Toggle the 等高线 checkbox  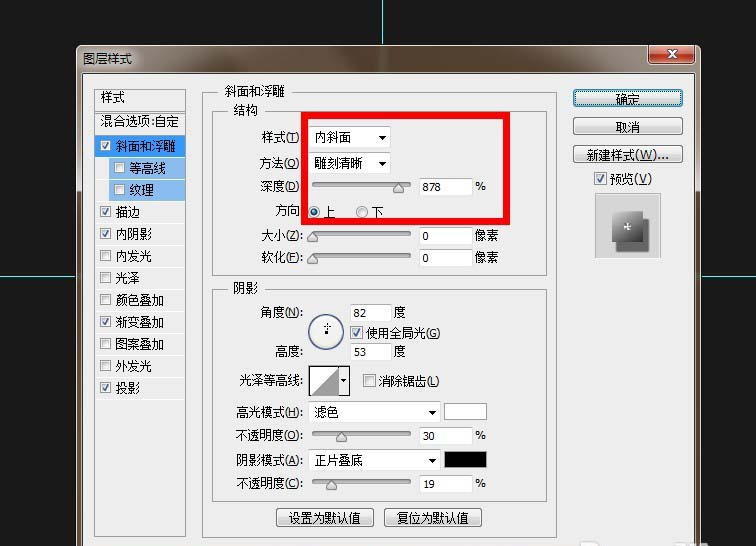tap(120, 168)
